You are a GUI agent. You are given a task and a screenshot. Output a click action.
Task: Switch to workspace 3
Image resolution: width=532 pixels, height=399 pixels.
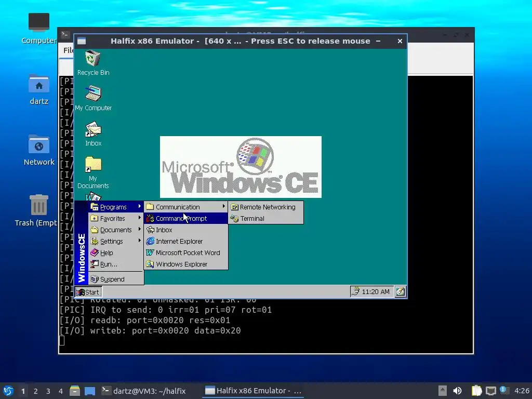48,391
